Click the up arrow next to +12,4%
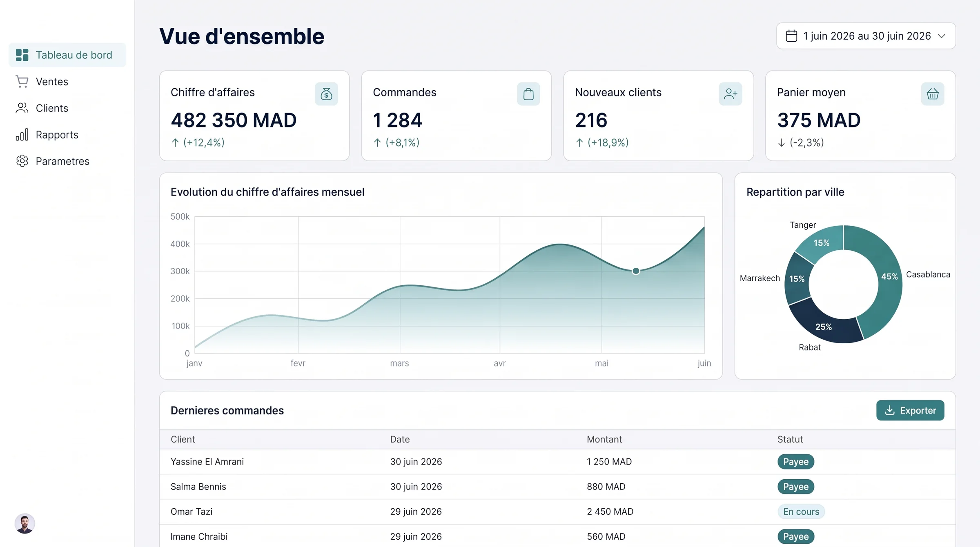This screenshot has width=980, height=547. pos(175,142)
